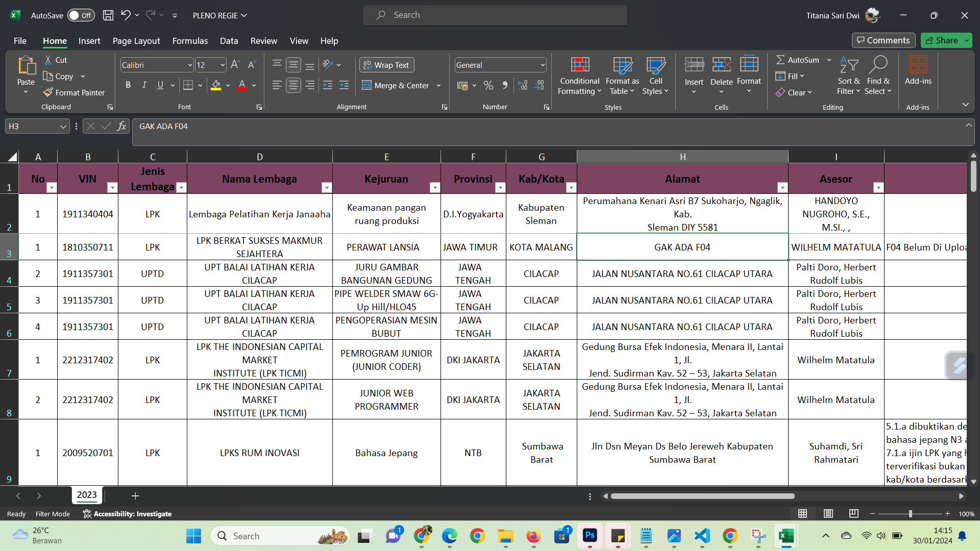Click the Undo icon
This screenshot has width=980, height=551.
(126, 15)
